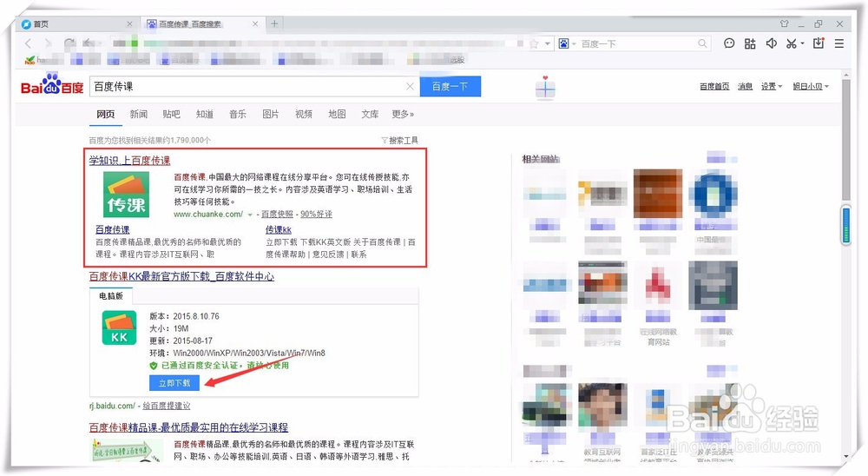Click the 百度一下 search button
Viewport: 868px width, 476px height.
[x=450, y=87]
